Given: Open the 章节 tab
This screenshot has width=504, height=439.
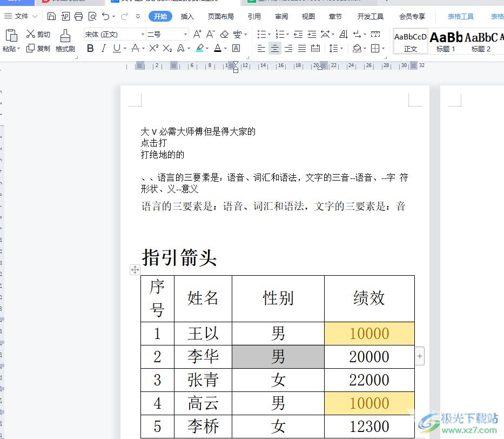Looking at the screenshot, I should click(x=335, y=16).
